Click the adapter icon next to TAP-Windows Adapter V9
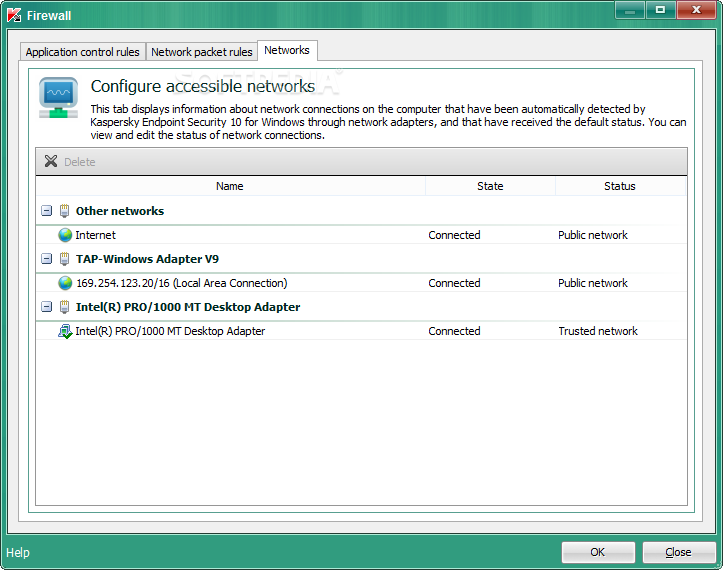This screenshot has width=723, height=570. coord(65,259)
